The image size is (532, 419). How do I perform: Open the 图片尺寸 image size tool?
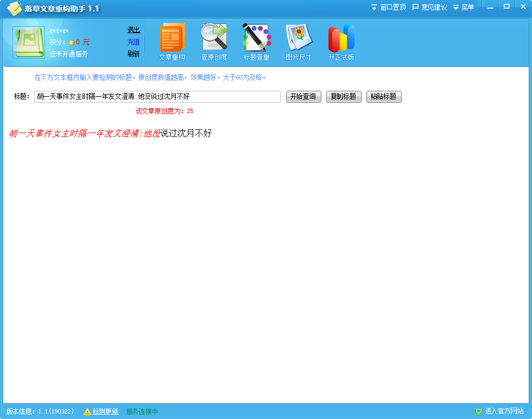click(x=299, y=42)
